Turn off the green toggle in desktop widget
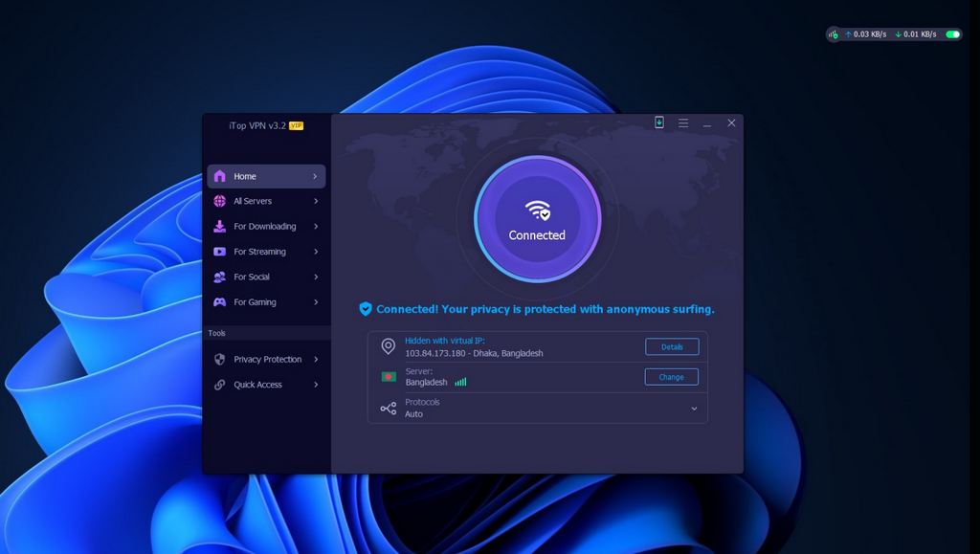Screen dimensions: 980x554 952,34
